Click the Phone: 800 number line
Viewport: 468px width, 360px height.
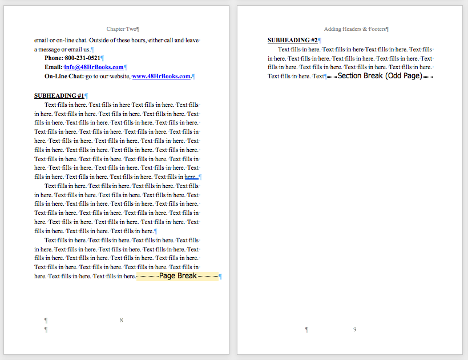pos(73,58)
